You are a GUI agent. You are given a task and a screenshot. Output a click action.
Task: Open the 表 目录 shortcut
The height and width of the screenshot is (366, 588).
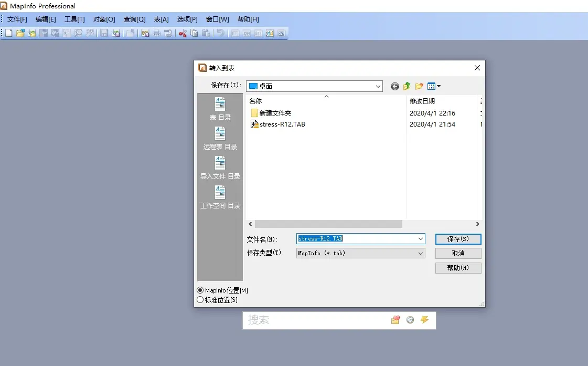tap(220, 109)
